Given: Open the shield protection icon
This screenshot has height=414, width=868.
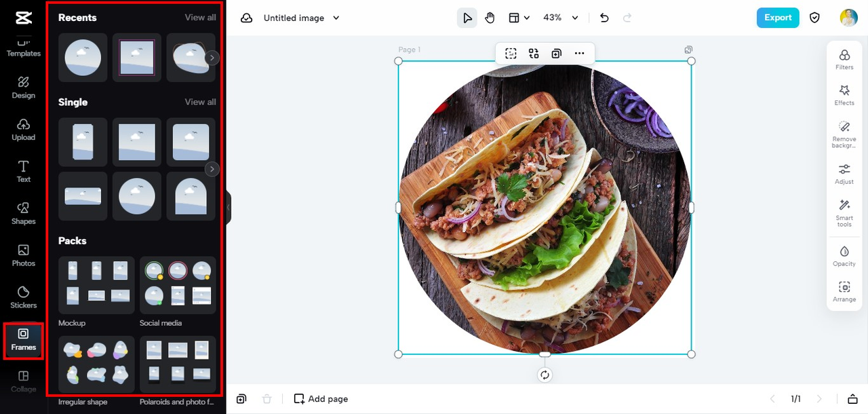Looking at the screenshot, I should pos(815,18).
